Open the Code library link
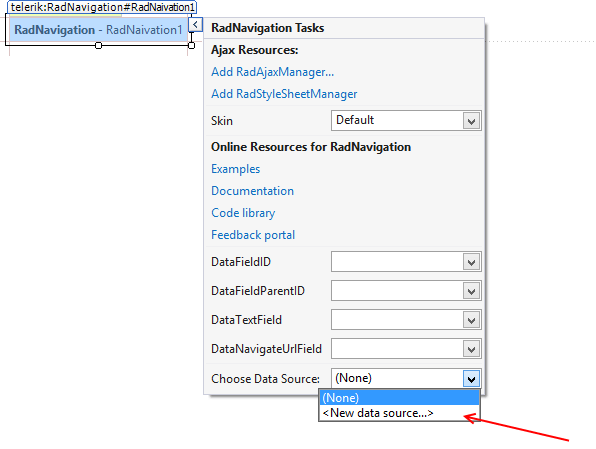 coord(243,213)
